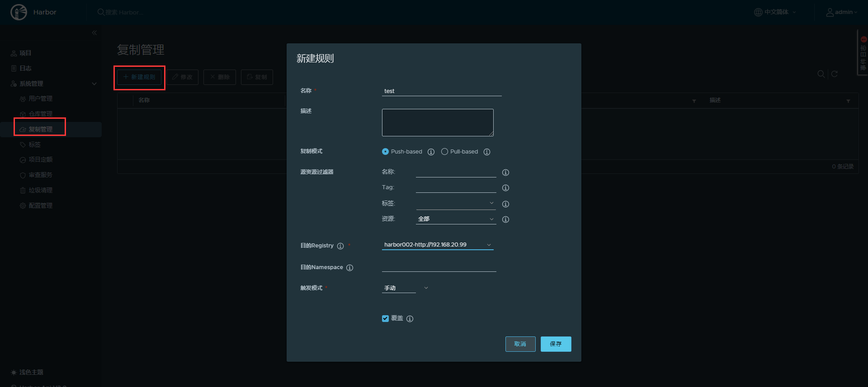Show info for the Tag filter
The height and width of the screenshot is (387, 868).
click(506, 188)
